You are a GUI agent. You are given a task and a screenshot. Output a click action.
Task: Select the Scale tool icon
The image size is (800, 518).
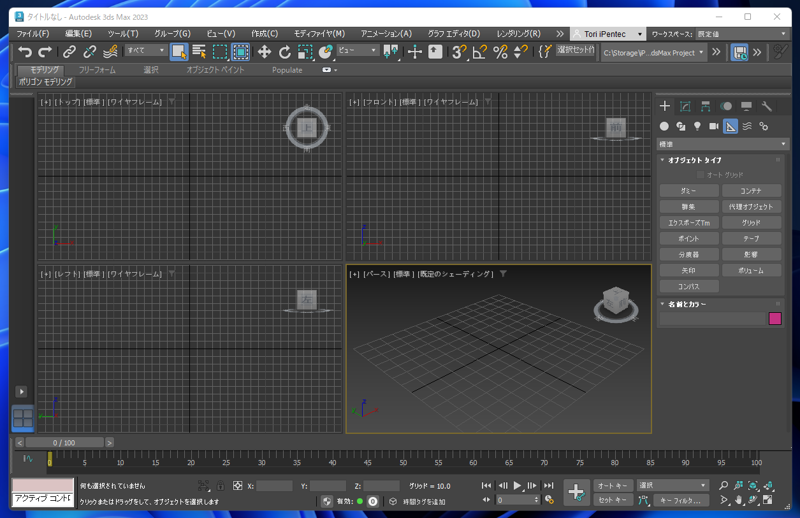tap(305, 52)
